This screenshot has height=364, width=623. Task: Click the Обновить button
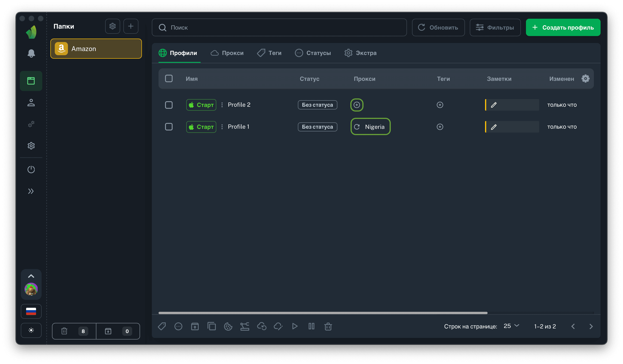(x=438, y=27)
